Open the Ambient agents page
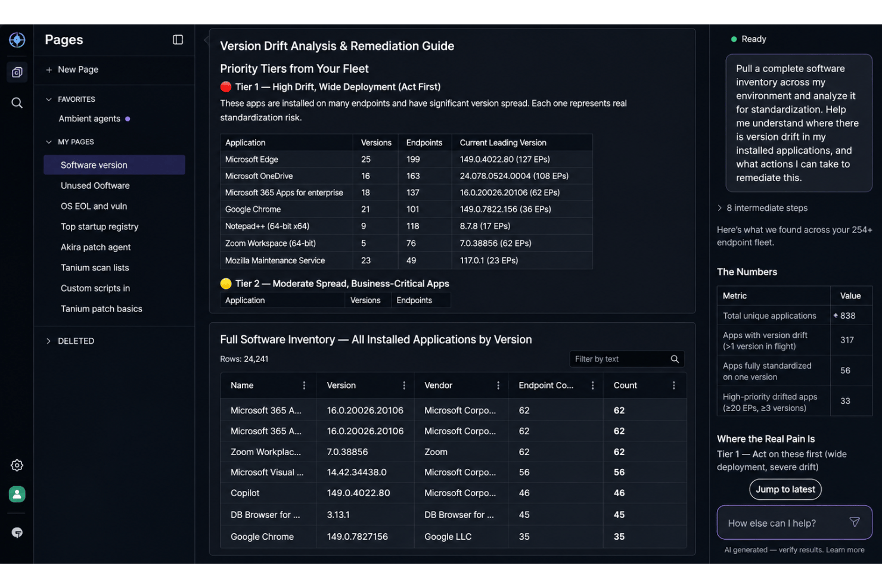 point(89,119)
